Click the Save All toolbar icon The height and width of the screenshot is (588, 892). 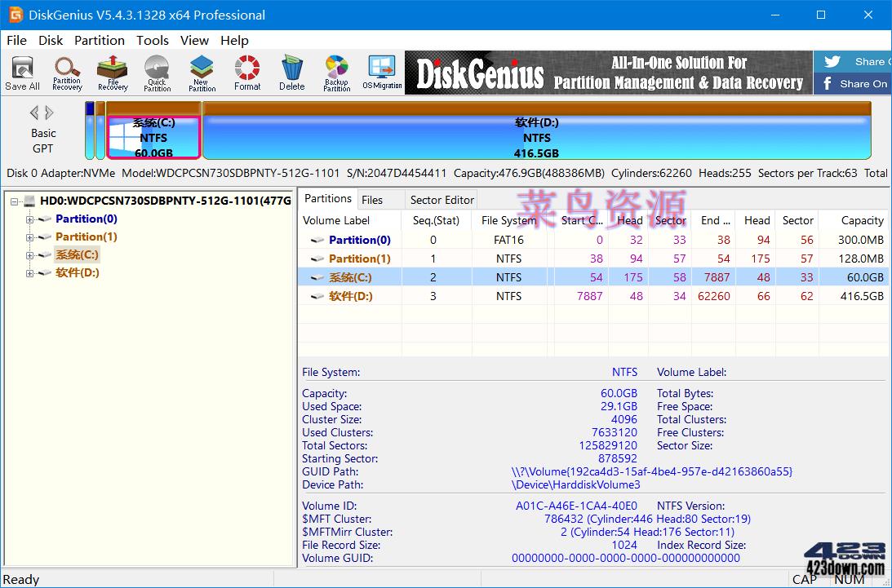[22, 72]
